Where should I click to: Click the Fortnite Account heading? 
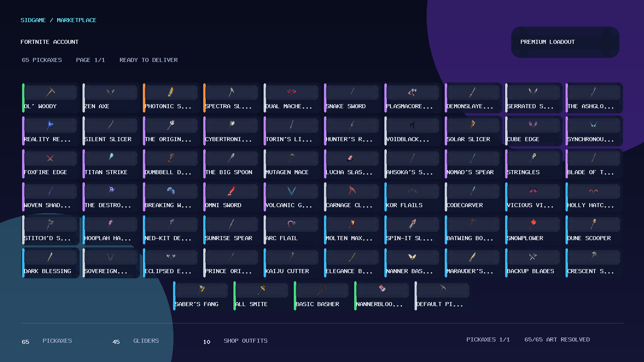(50, 42)
